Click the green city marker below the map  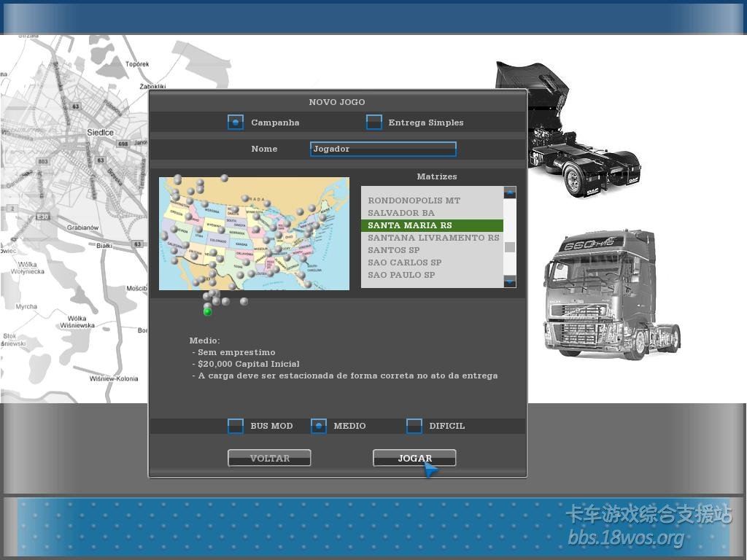pyautogui.click(x=207, y=312)
